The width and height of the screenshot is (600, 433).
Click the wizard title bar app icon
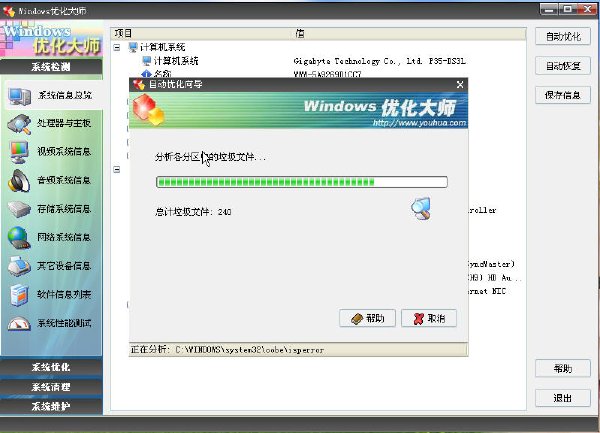139,85
